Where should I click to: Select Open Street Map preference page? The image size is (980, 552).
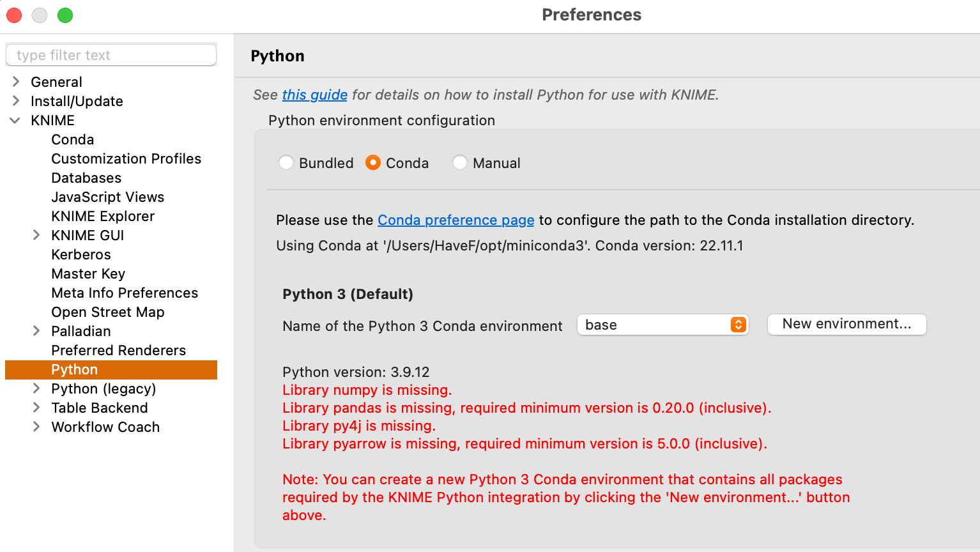[108, 312]
